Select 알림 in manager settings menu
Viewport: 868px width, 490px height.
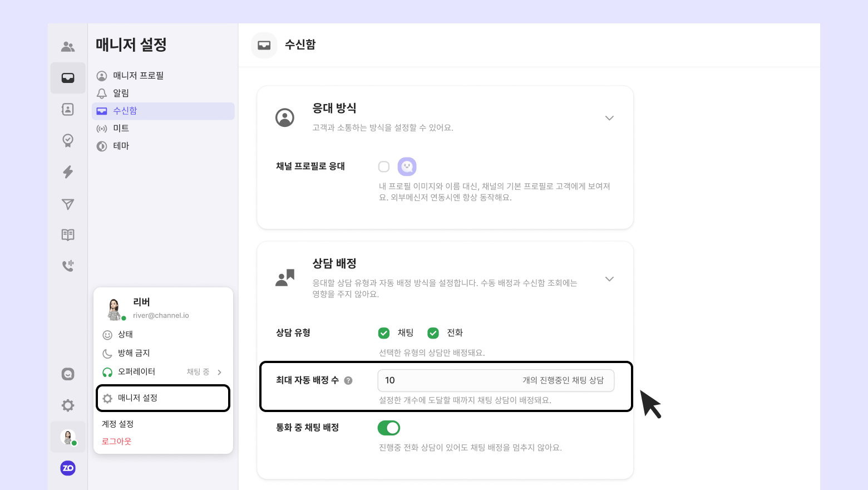point(121,93)
